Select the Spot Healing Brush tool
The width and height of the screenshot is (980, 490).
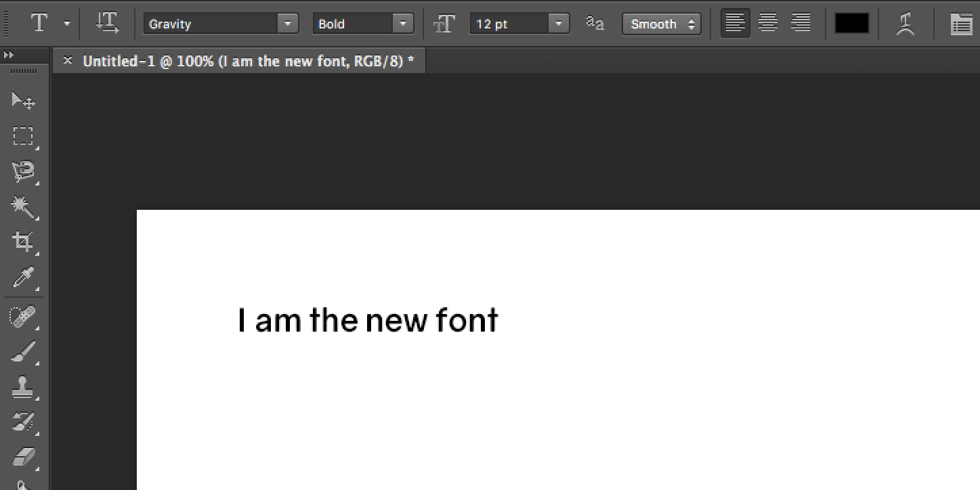[23, 315]
